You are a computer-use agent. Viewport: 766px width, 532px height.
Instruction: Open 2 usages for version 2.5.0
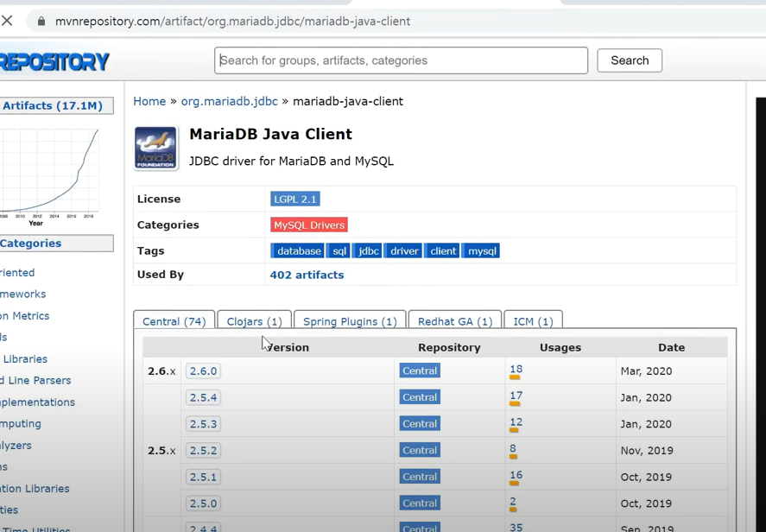[512, 501]
